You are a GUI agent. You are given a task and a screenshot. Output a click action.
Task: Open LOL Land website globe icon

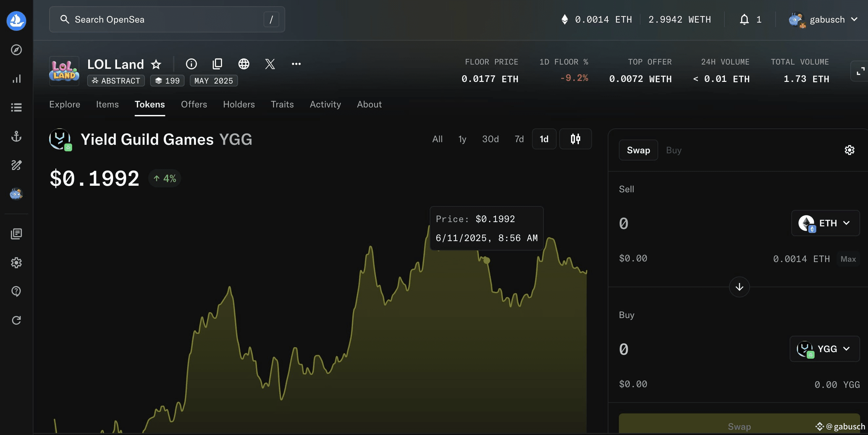point(244,64)
